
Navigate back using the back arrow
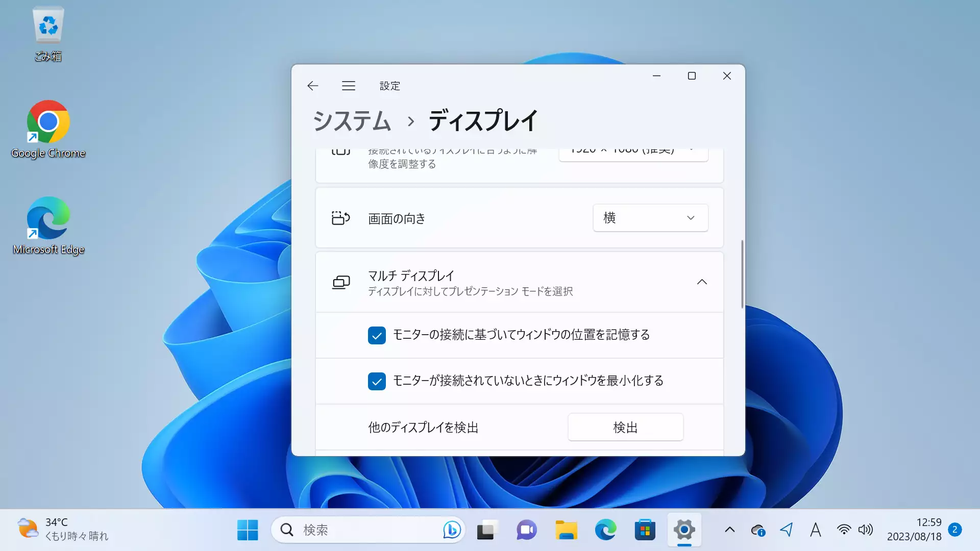coord(312,85)
